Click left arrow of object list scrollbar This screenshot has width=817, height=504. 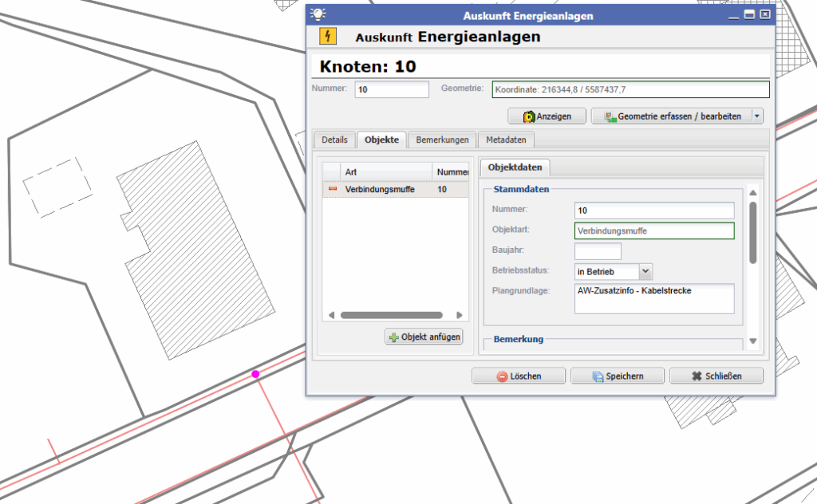point(331,315)
